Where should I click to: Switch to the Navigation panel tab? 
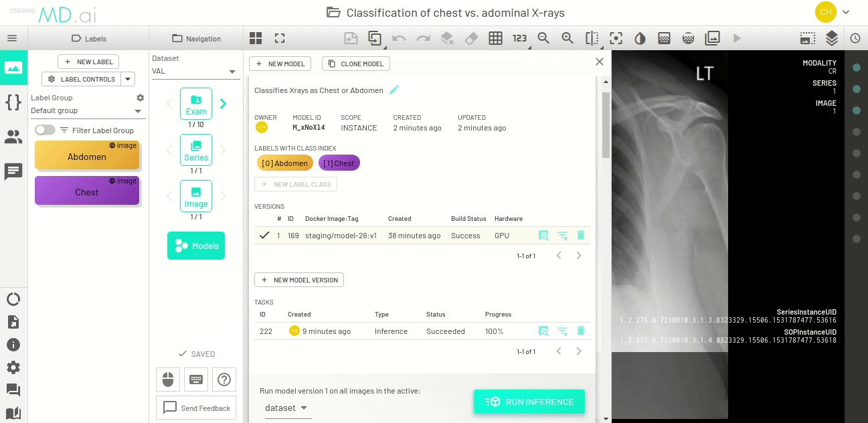pyautogui.click(x=196, y=39)
